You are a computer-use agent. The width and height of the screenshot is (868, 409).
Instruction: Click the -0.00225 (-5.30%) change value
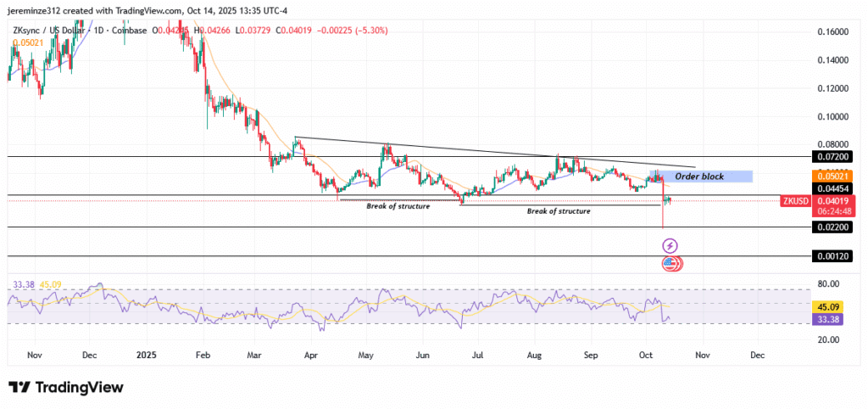352,31
